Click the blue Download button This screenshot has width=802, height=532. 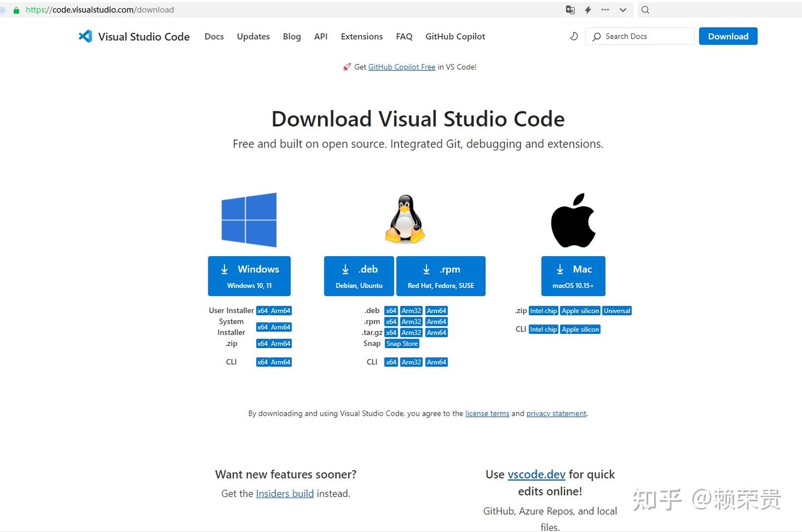pyautogui.click(x=728, y=36)
